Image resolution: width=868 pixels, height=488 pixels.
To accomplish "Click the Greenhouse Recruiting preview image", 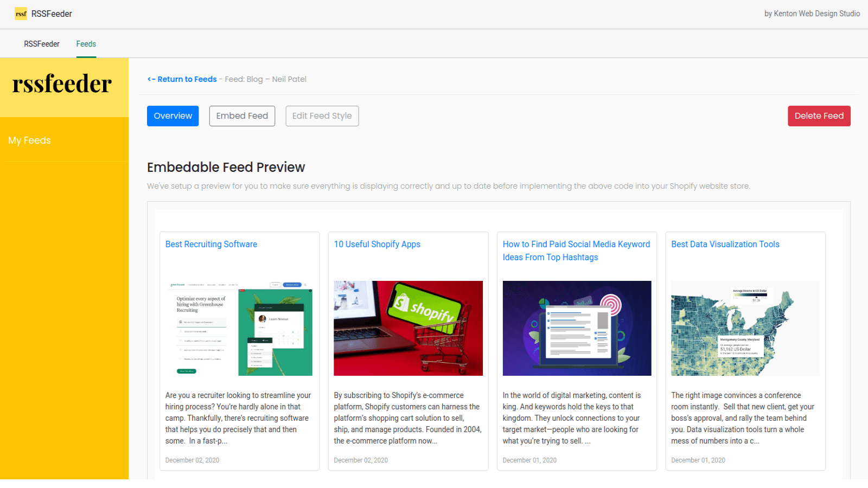I will point(239,328).
